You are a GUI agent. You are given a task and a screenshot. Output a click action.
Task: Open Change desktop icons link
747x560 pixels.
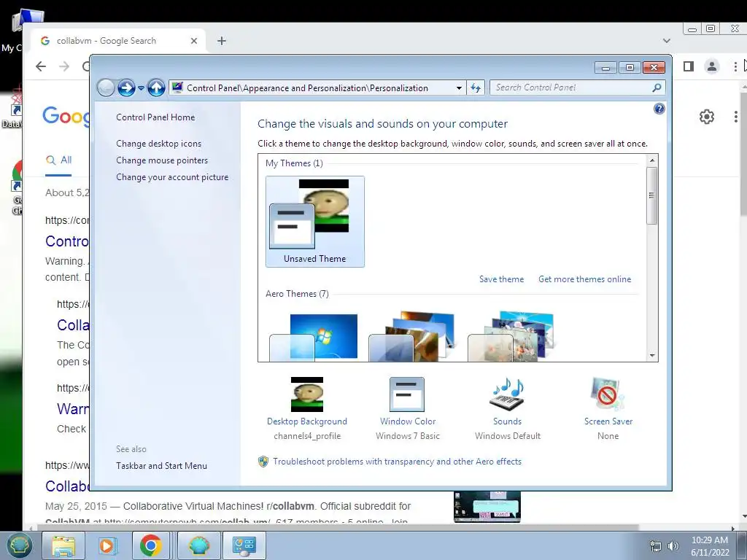(x=158, y=144)
